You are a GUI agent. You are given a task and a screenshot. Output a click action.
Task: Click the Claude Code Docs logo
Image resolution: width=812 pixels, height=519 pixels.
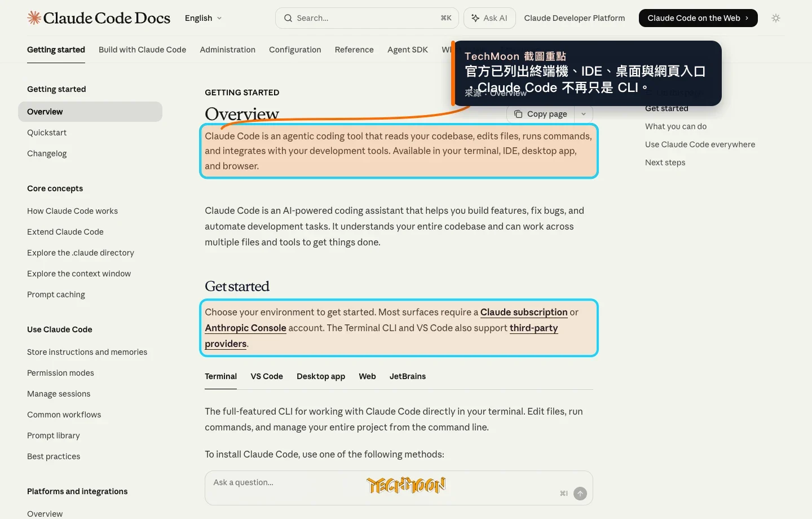[x=99, y=18]
